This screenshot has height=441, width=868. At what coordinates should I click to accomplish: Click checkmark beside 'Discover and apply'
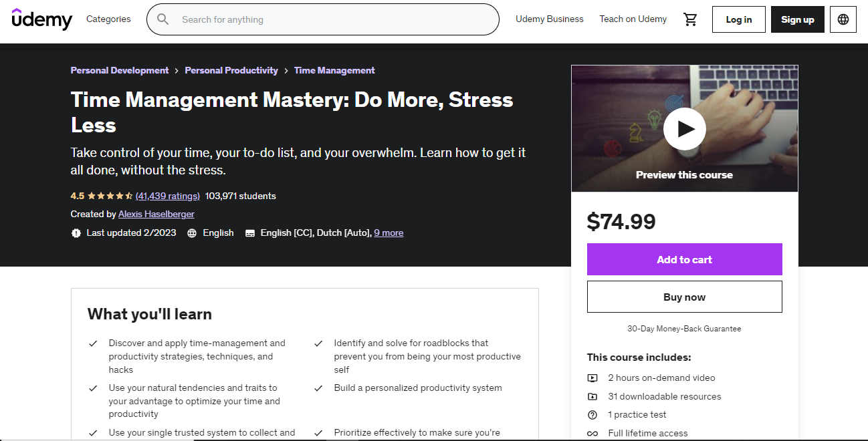point(93,343)
